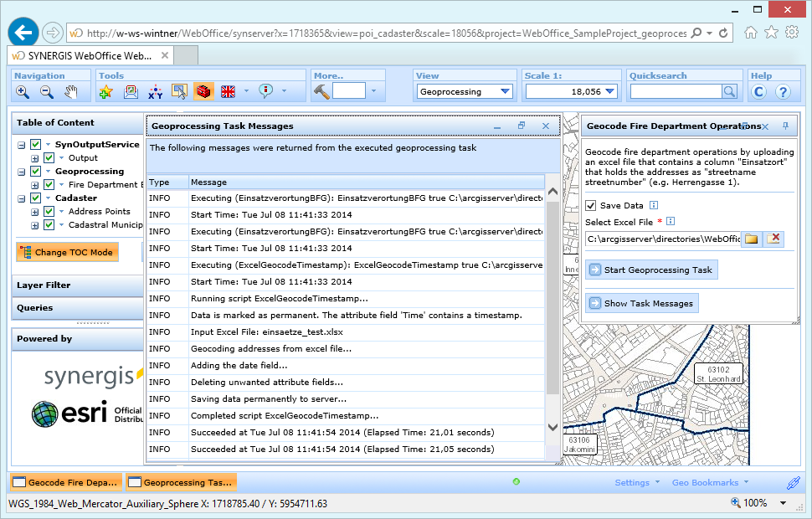Click the British flag language icon

(x=228, y=90)
